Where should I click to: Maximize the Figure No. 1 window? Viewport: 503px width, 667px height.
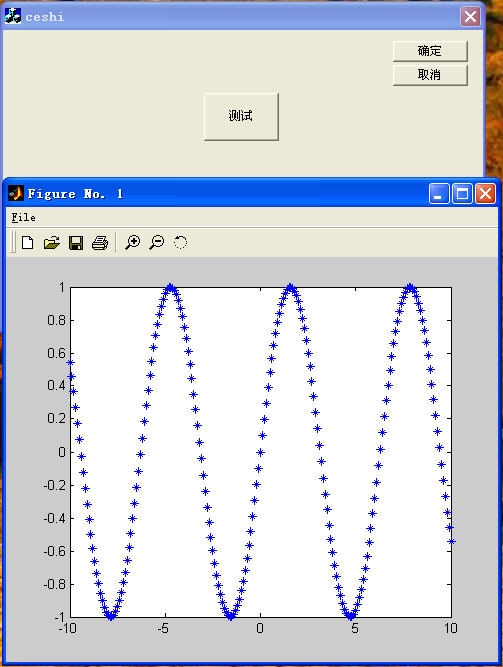(462, 194)
